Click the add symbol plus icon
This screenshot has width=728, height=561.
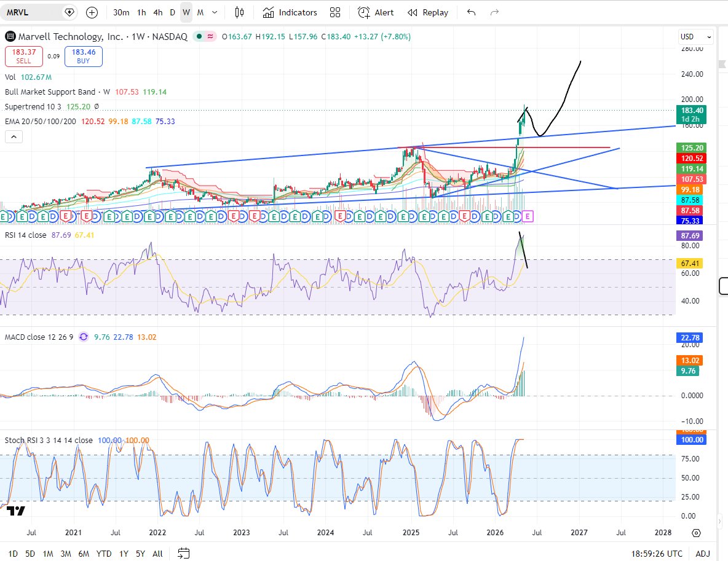pos(92,12)
